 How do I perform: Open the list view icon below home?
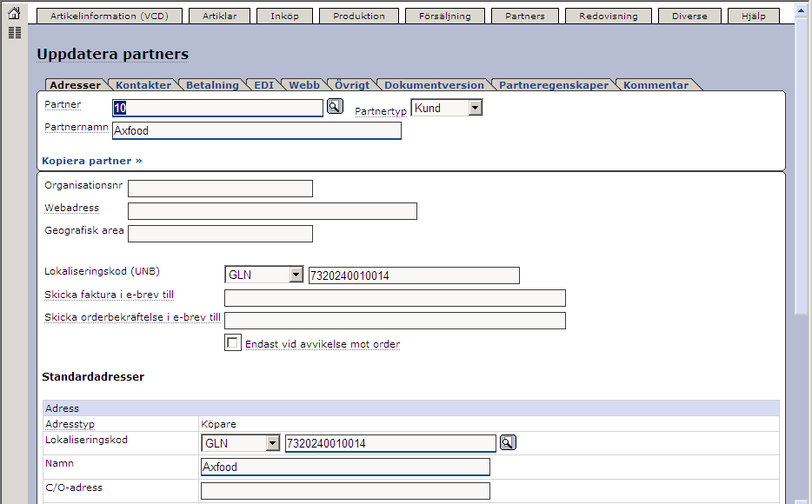pyautogui.click(x=15, y=33)
